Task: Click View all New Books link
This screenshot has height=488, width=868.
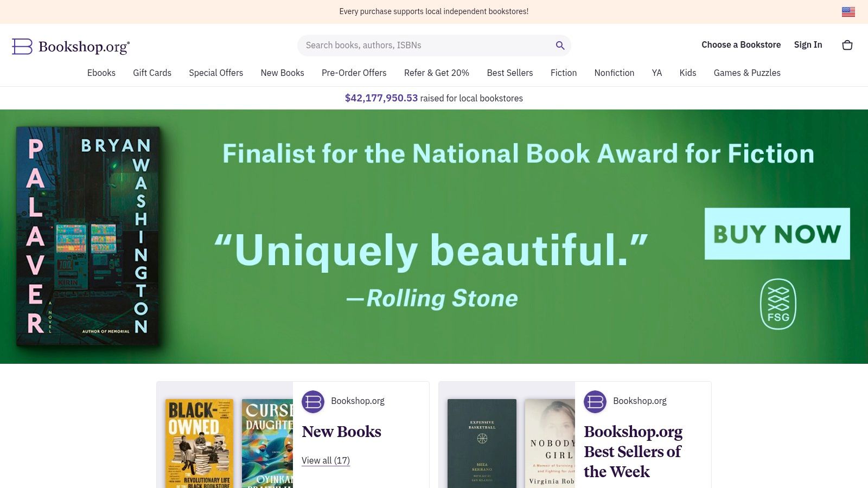Action: click(x=325, y=460)
